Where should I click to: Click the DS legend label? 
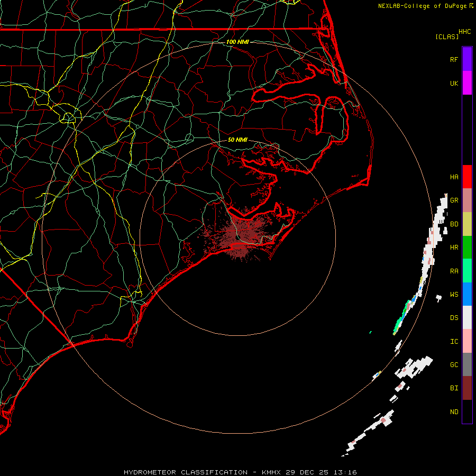454,318
